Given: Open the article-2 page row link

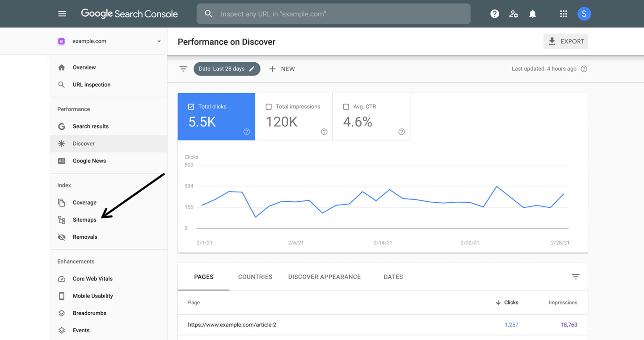Looking at the screenshot, I should 232,325.
